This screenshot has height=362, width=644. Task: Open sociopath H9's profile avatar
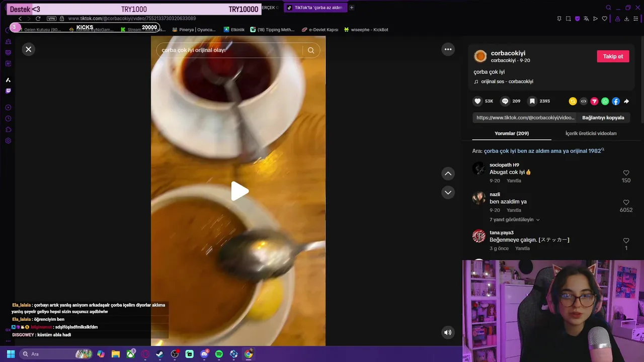coord(479,168)
